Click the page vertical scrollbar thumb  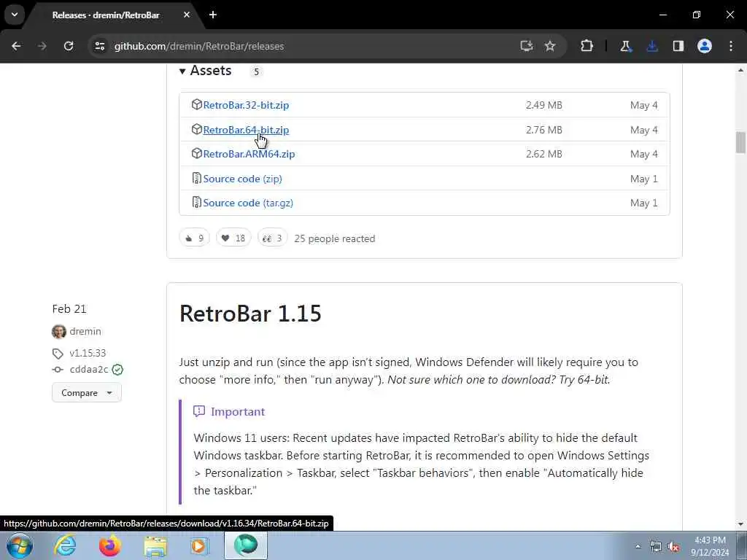coord(740,142)
